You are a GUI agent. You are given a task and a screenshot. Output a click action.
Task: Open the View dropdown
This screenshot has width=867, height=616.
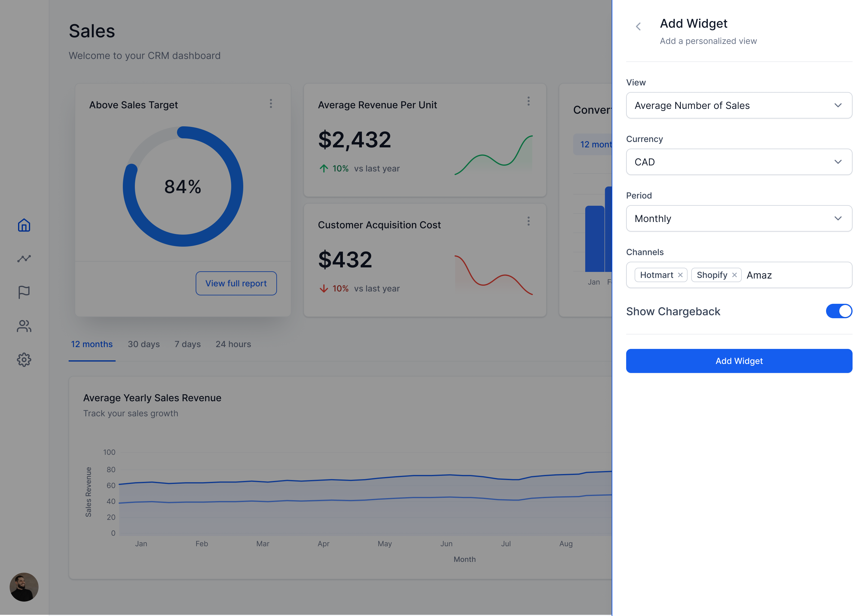[x=739, y=105]
